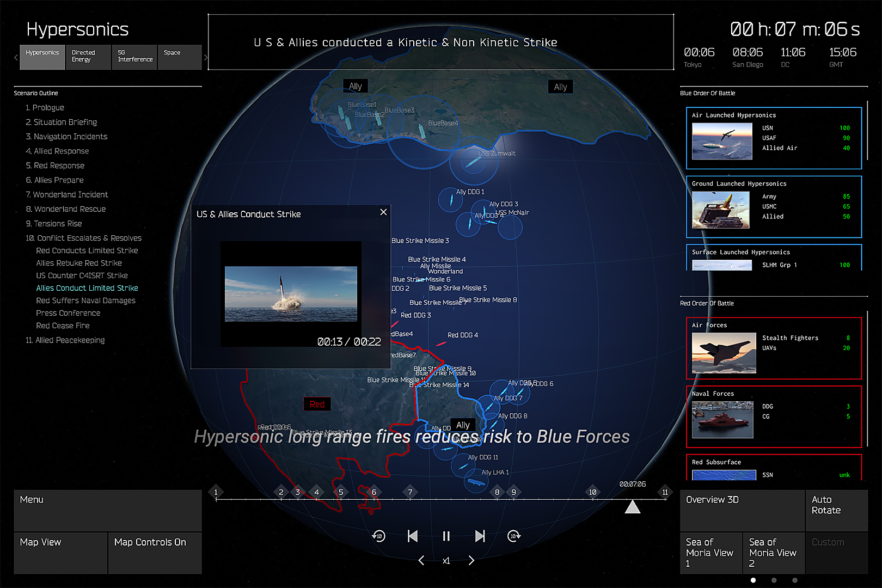Close the US & Allies Conduct Strike popup
The width and height of the screenshot is (882, 588).
pos(383,212)
